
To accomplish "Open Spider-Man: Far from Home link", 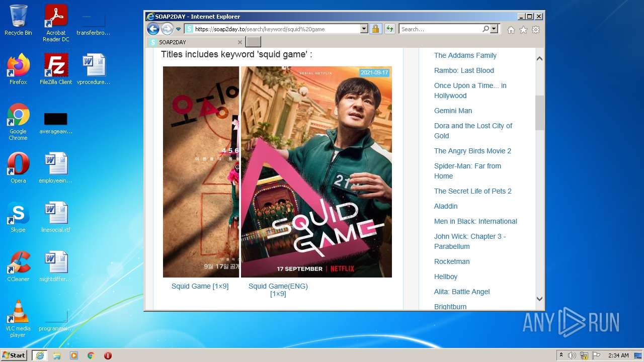I will (467, 171).
